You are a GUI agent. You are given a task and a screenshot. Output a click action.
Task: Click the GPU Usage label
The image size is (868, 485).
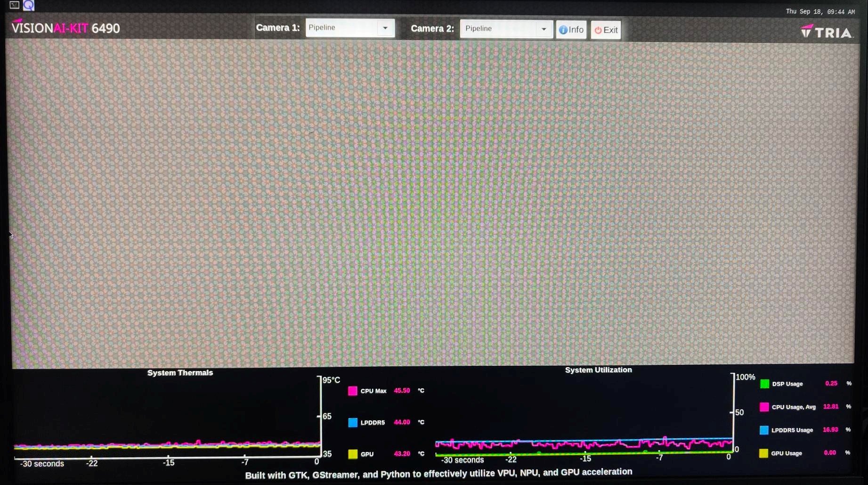click(x=787, y=453)
